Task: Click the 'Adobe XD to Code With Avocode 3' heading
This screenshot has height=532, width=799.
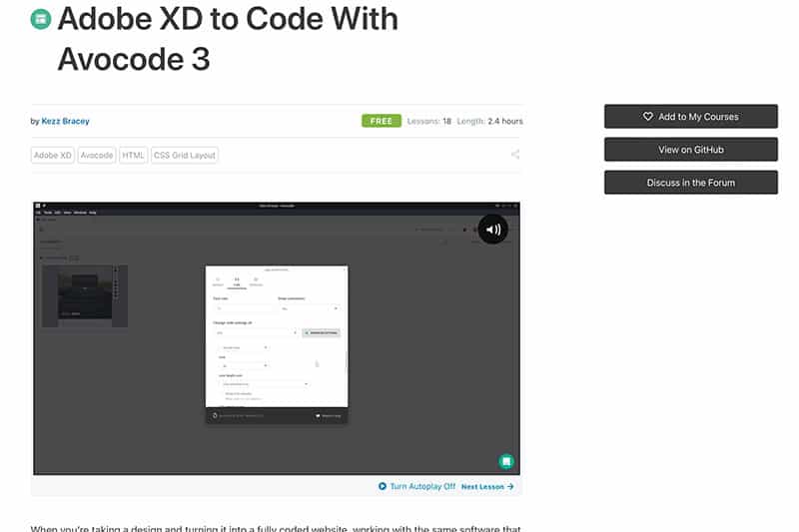Action: click(228, 39)
